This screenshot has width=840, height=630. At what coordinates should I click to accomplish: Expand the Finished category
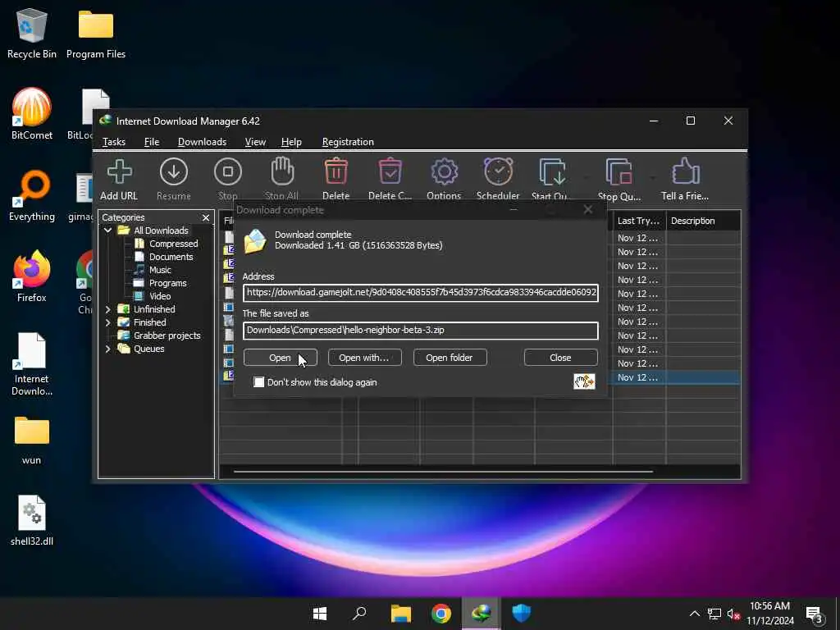point(107,322)
